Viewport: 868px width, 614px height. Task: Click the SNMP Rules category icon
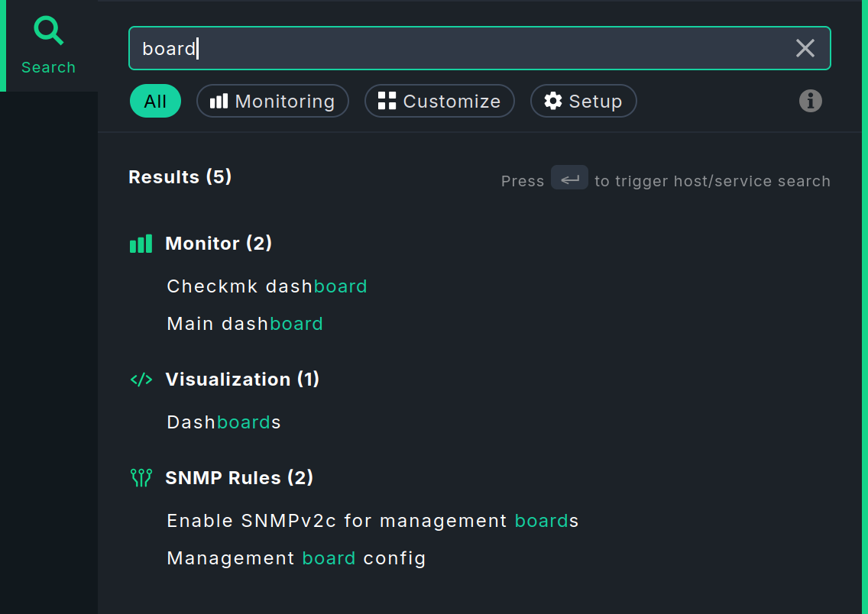click(x=141, y=478)
